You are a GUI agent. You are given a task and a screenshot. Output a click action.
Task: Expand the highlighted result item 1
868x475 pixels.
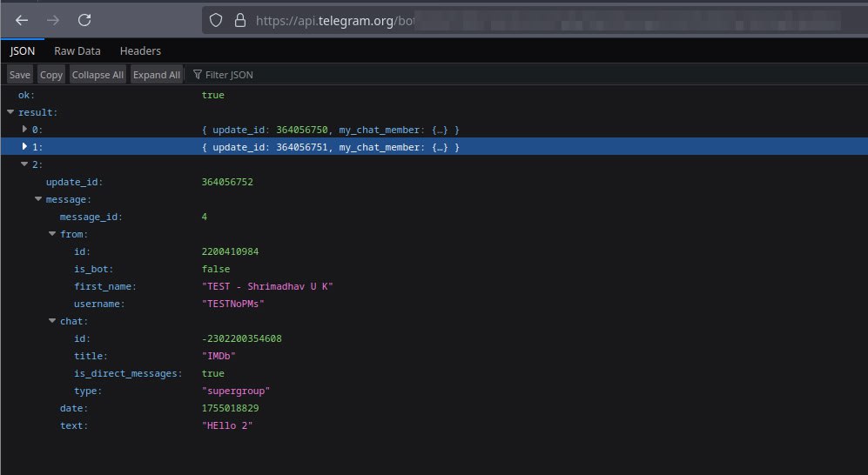click(x=24, y=147)
